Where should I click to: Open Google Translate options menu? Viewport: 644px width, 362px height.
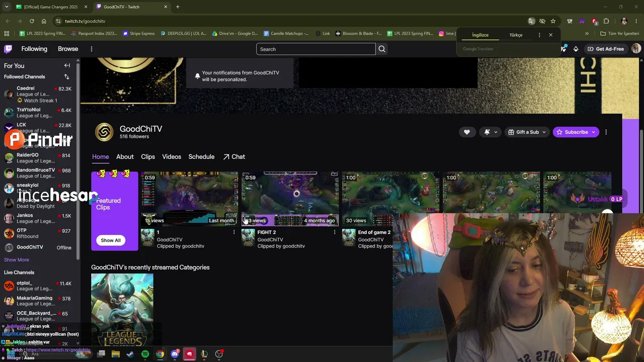pyautogui.click(x=539, y=35)
